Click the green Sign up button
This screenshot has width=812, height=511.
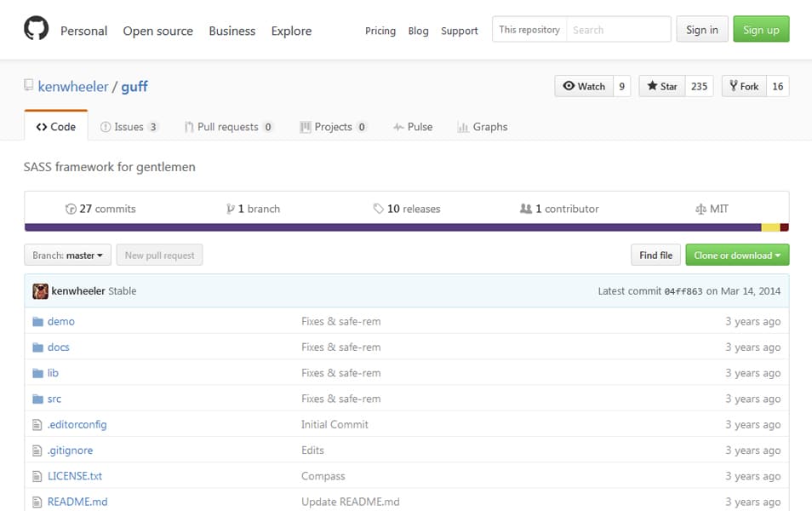tap(761, 28)
